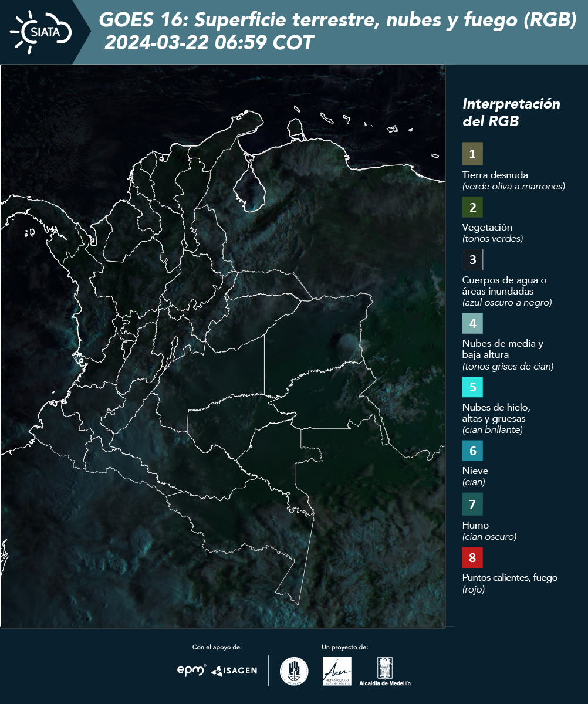Viewport: 588px width, 704px height.
Task: Click the Vegetación label
Action: (487, 227)
